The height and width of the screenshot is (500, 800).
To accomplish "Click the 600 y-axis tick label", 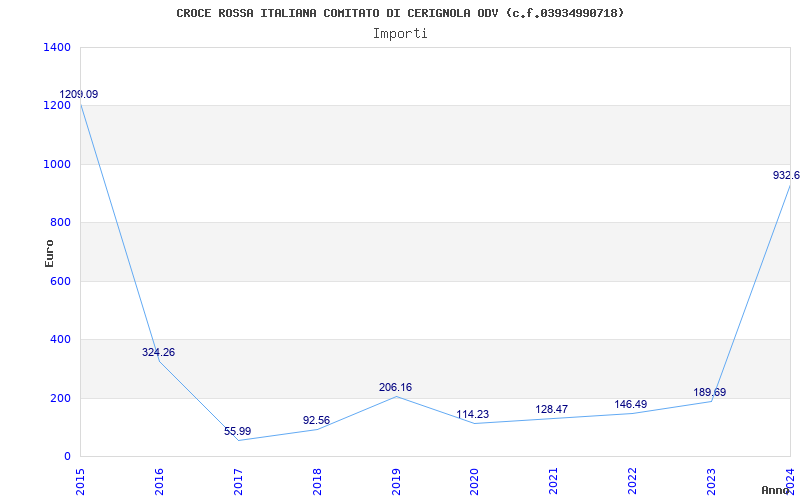I will [x=61, y=281].
